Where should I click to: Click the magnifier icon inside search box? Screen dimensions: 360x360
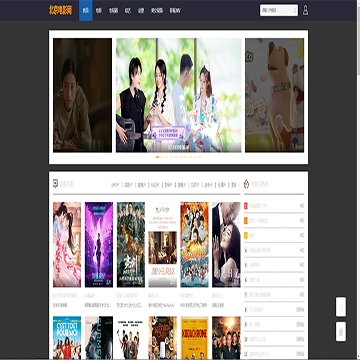pyautogui.click(x=294, y=11)
